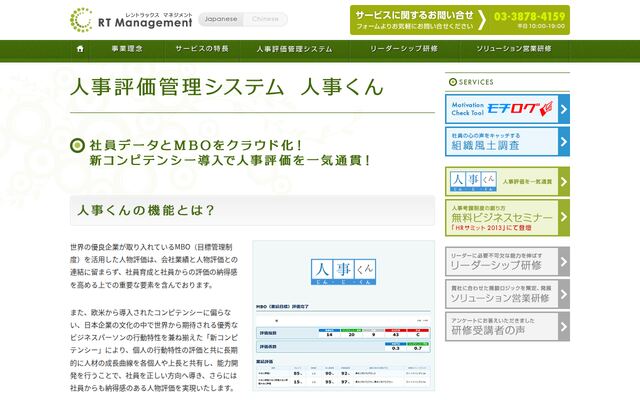Open the サービスの特長 menu item
Image resolution: width=640 pixels, height=400 pixels.
pos(202,49)
